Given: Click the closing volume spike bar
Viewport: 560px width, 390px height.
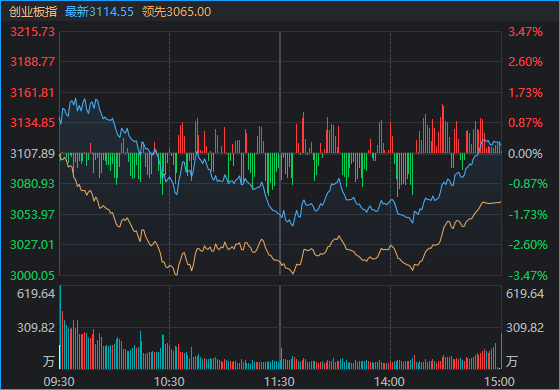Looking at the screenshot, I should [x=501, y=351].
